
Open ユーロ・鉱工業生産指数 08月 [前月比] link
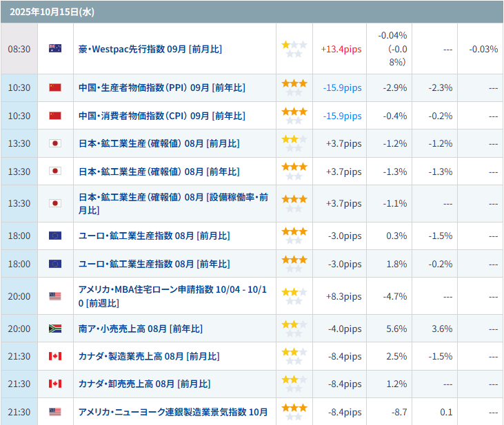pos(154,236)
